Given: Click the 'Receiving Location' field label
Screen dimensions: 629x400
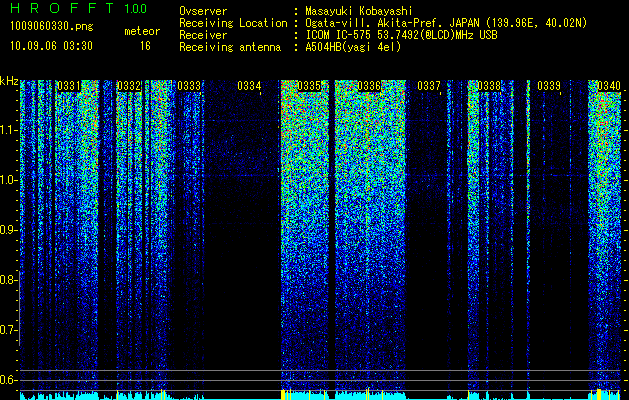Looking at the screenshot, I should [233, 23].
